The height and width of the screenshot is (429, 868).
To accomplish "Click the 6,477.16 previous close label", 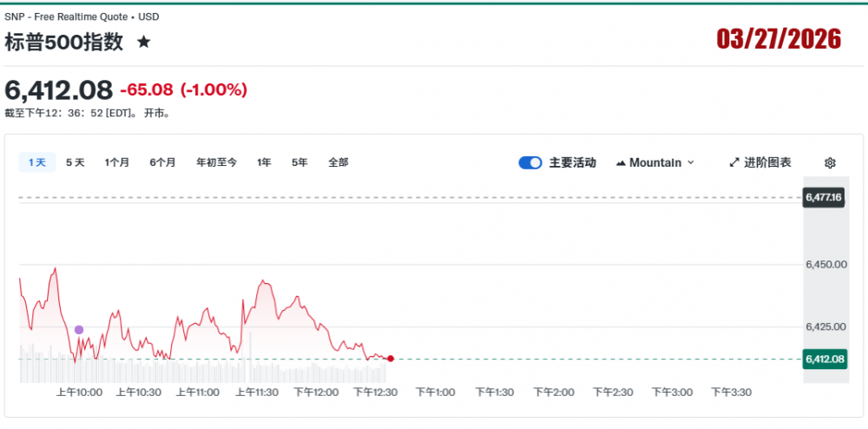I will pyautogui.click(x=824, y=198).
